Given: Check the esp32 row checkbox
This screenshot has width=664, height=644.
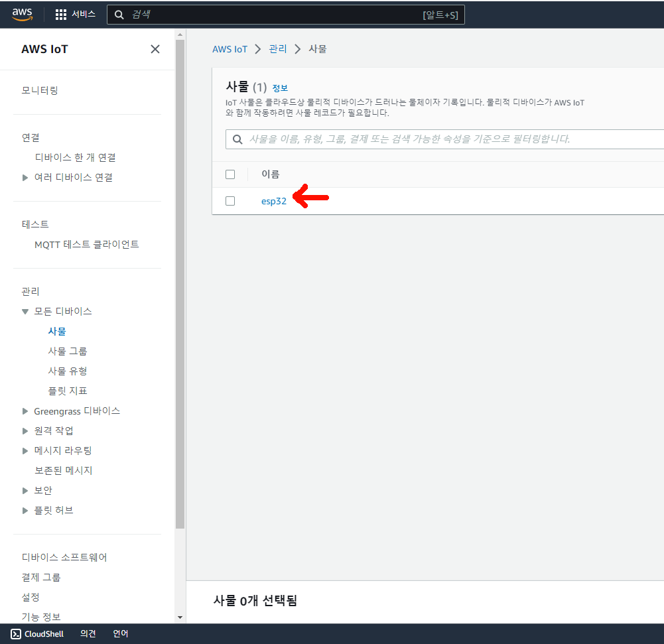Looking at the screenshot, I should pyautogui.click(x=230, y=201).
